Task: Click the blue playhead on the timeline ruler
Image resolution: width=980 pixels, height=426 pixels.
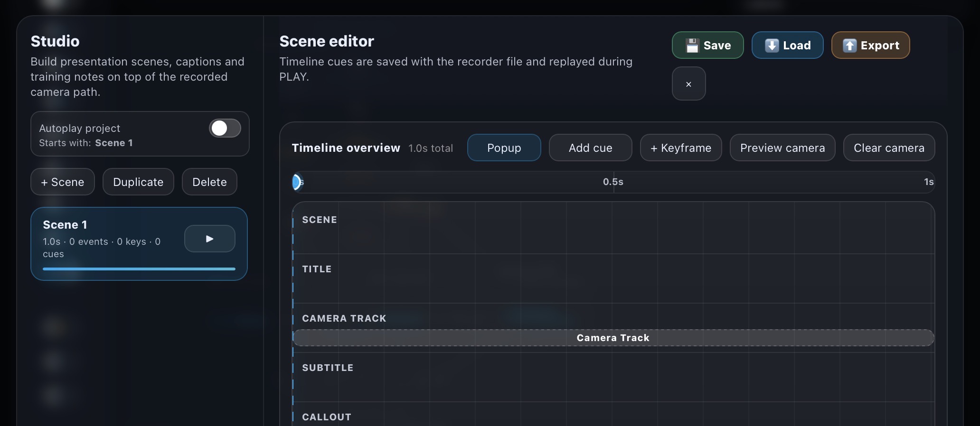Action: (x=296, y=182)
